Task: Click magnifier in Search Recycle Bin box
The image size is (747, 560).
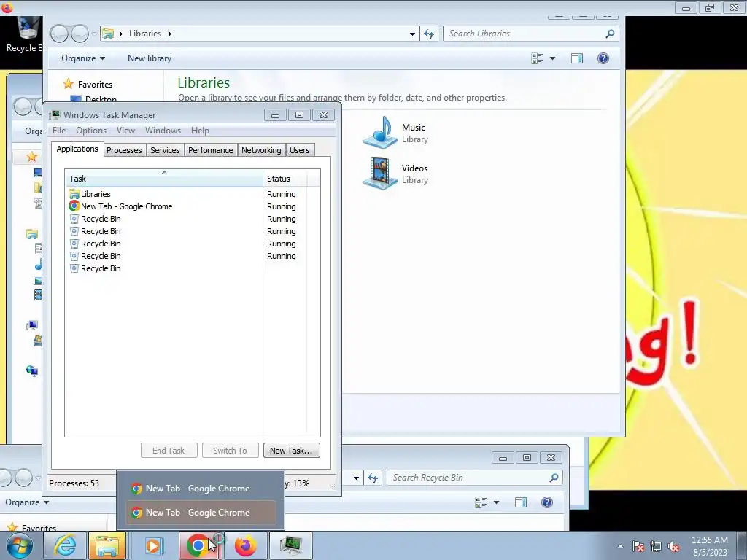Action: pyautogui.click(x=554, y=477)
